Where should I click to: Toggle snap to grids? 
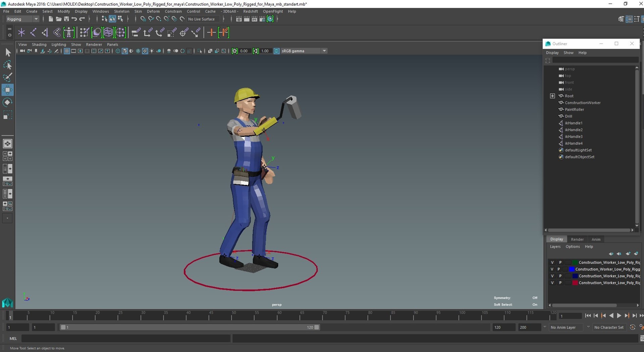(143, 19)
